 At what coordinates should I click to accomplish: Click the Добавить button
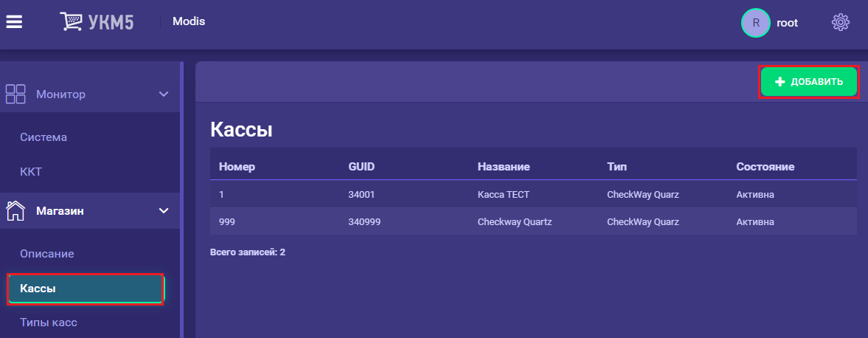pyautogui.click(x=809, y=82)
